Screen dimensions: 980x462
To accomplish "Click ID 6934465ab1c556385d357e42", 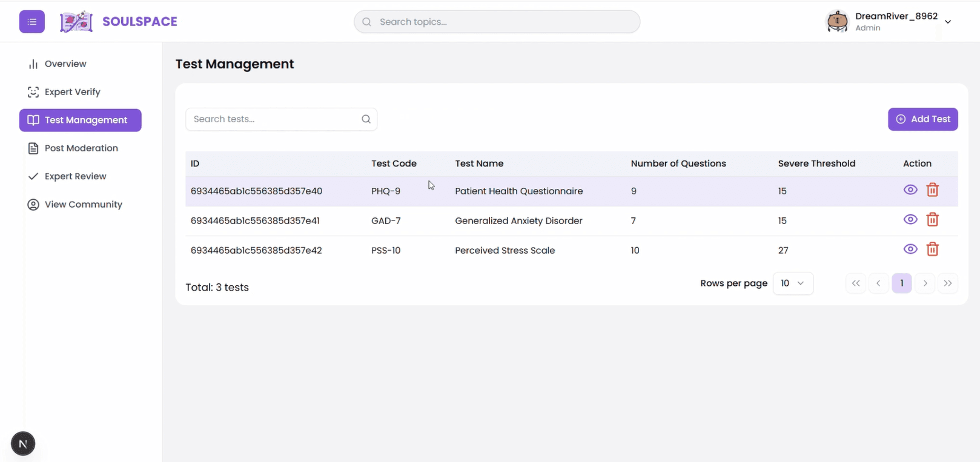I will tap(256, 251).
